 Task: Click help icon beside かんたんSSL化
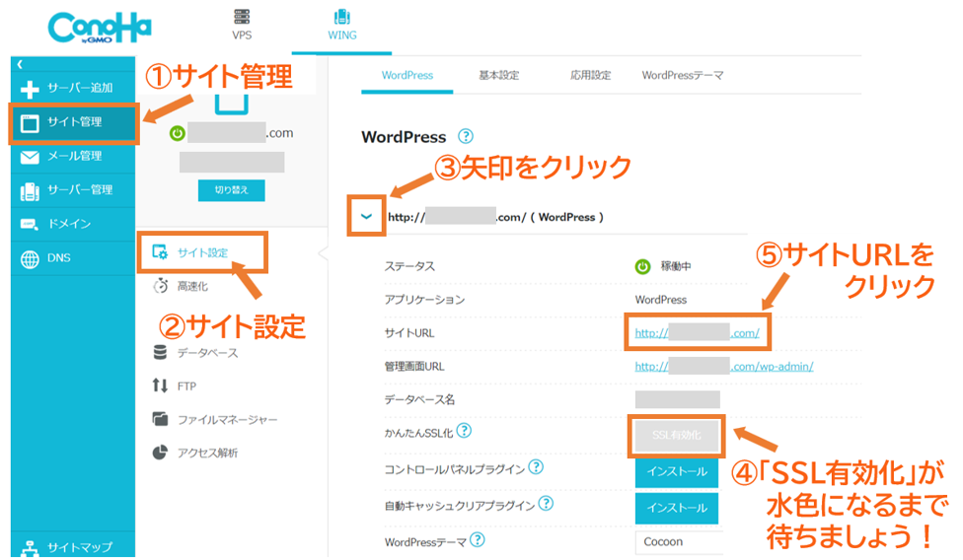click(464, 431)
